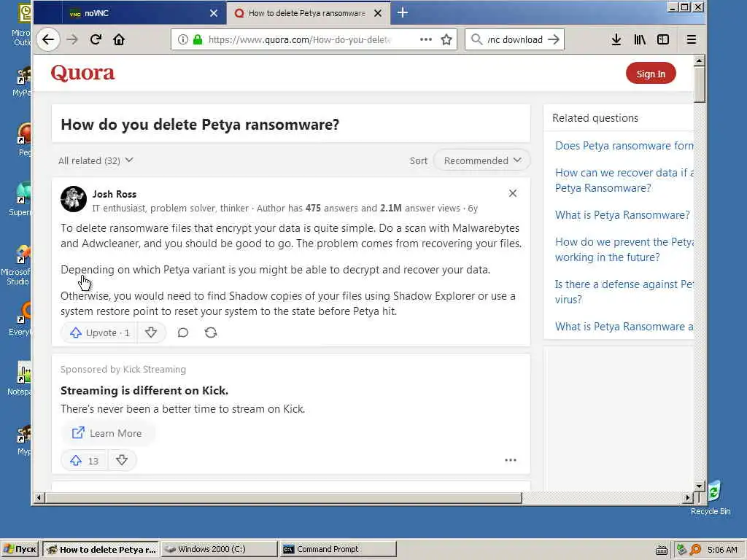747x560 pixels.
Task: Switch to the noVNC tab
Action: (131, 13)
